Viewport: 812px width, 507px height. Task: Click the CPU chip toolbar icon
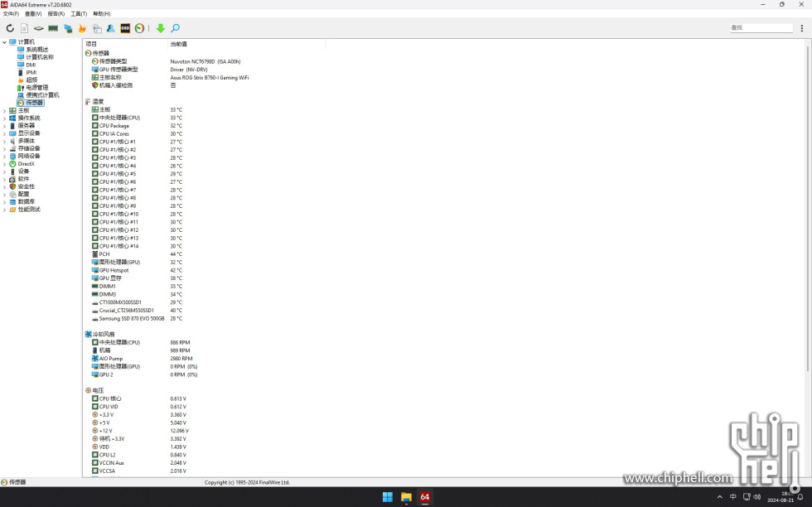pyautogui.click(x=39, y=28)
